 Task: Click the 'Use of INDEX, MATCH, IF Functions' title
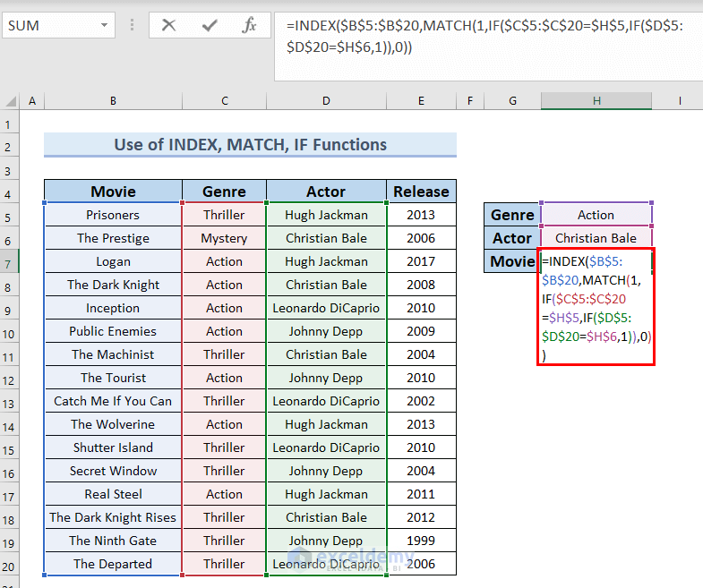click(250, 144)
